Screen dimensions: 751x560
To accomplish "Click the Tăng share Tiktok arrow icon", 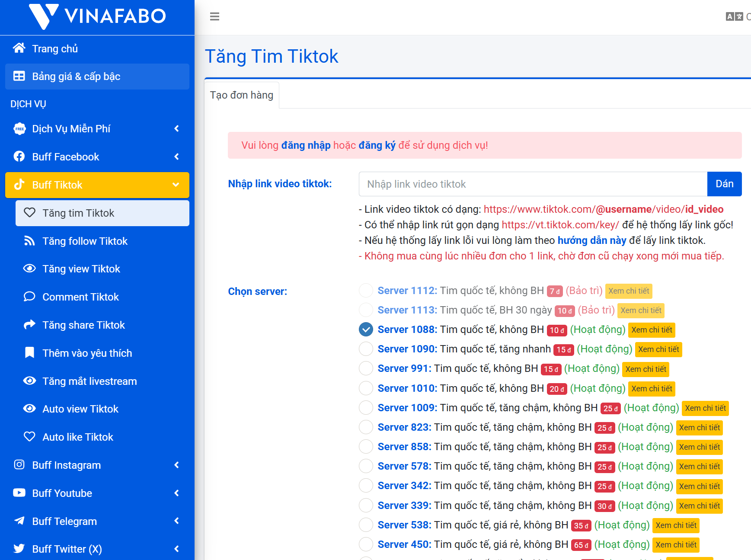I will [29, 325].
